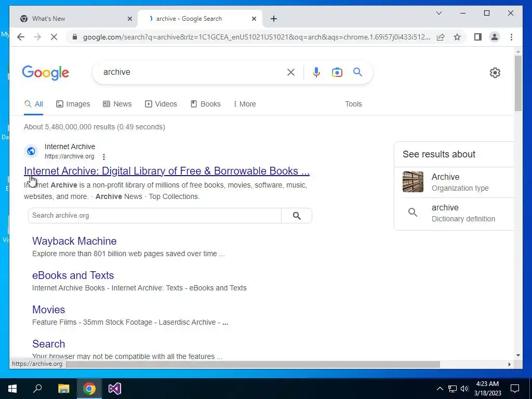Open File Explorer from taskbar

click(64, 389)
